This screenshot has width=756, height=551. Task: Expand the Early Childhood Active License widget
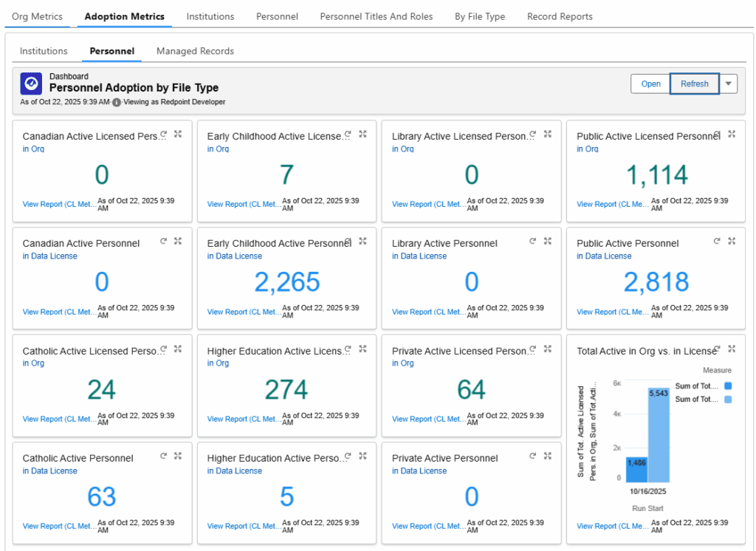pos(362,134)
